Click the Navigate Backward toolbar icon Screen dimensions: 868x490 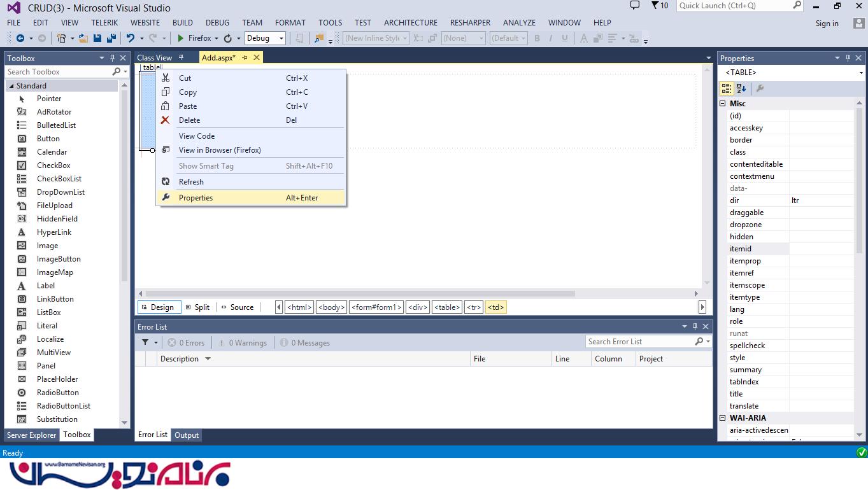point(20,38)
